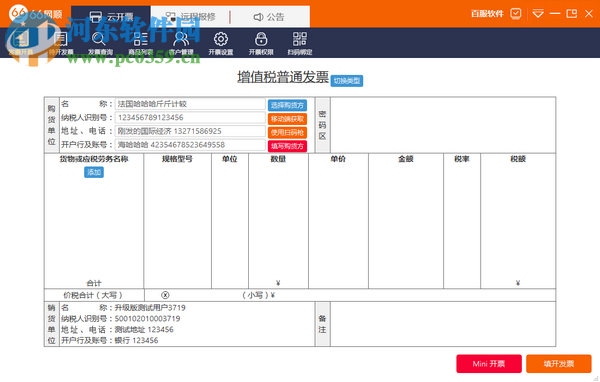Screen dimensions: 600x382
Task: Open 客户管理 customer management
Action: point(181,43)
